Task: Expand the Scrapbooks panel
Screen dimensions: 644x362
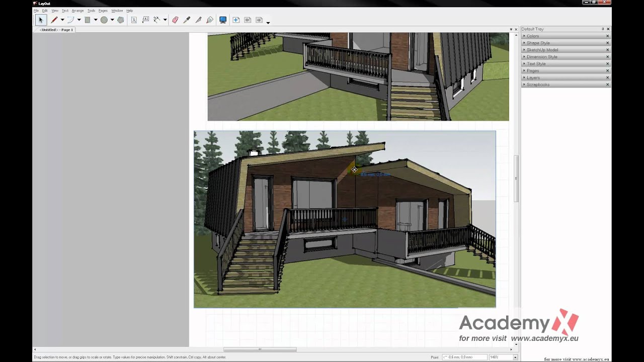Action: 524,84
